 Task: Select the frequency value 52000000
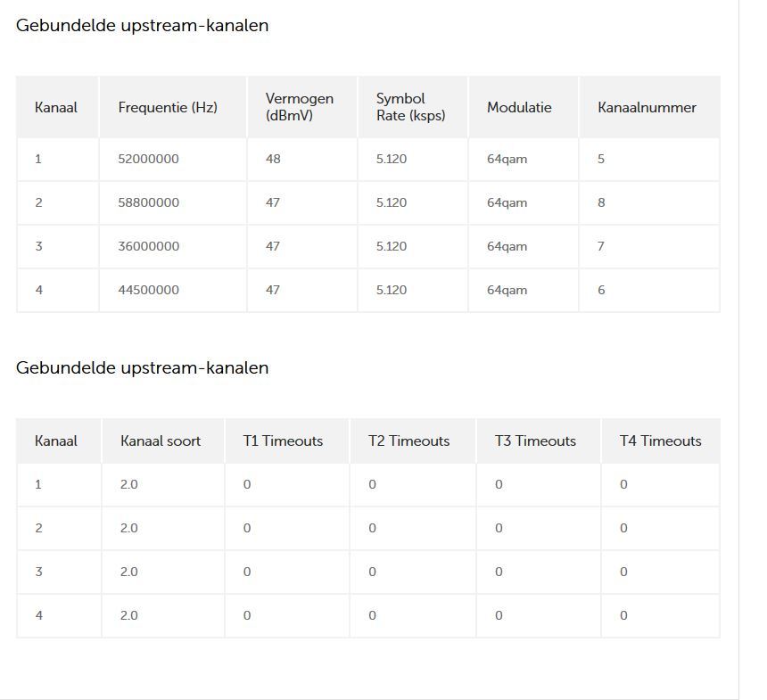click(148, 159)
